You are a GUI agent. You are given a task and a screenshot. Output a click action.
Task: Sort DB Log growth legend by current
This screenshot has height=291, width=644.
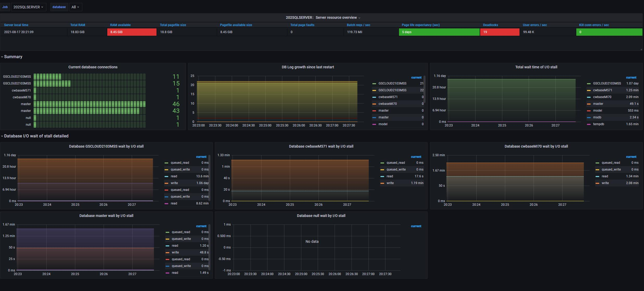tap(416, 77)
